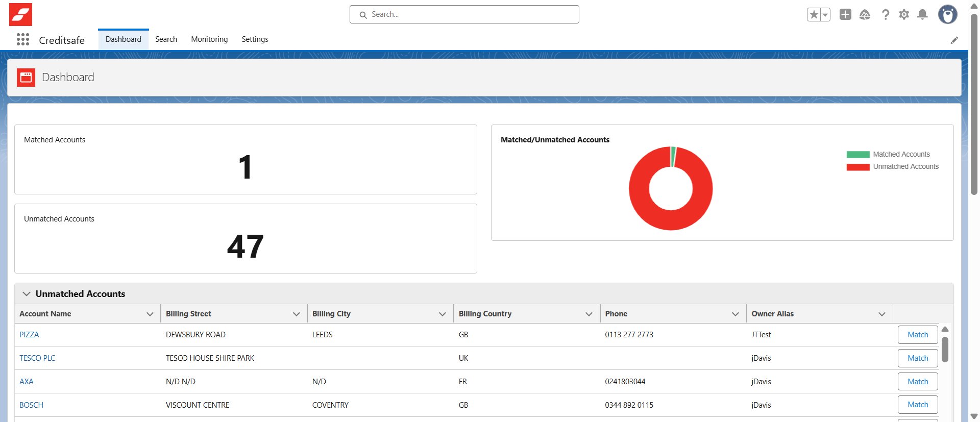Click the edit navigation pencil icon

(x=954, y=40)
